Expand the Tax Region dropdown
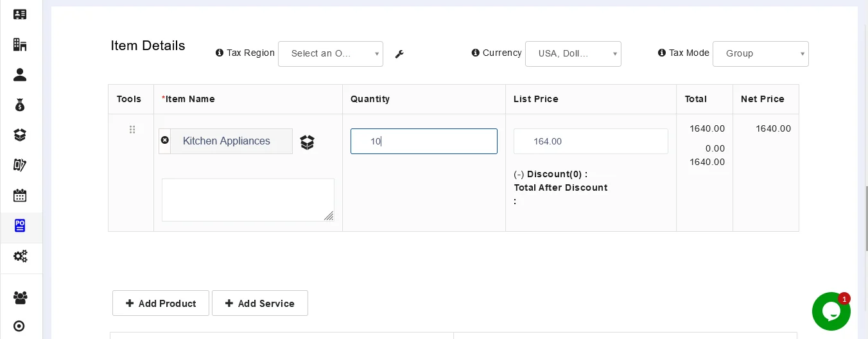 (x=330, y=54)
